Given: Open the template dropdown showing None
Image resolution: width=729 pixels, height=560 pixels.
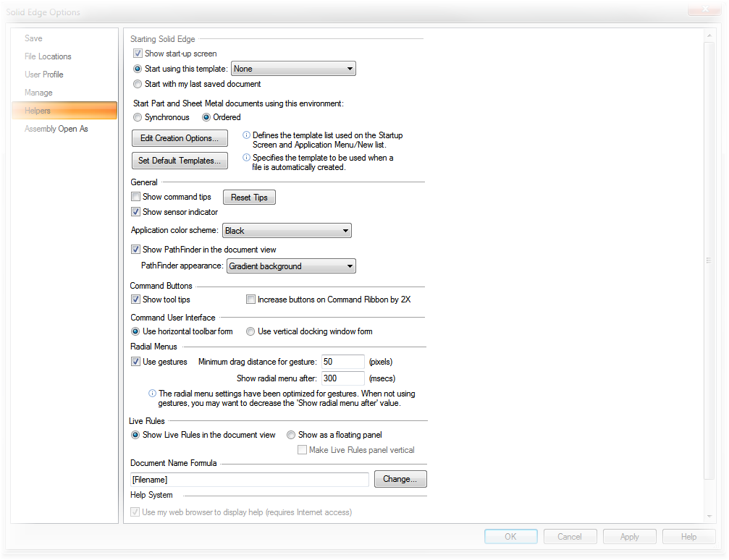Looking at the screenshot, I should tap(293, 69).
